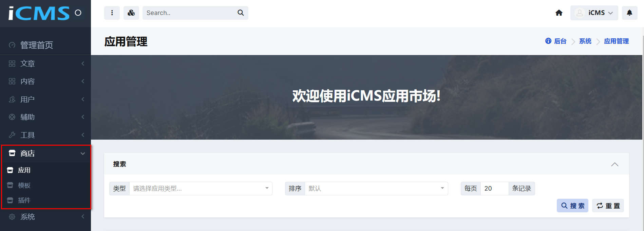
Task: Expand the 工具 sidebar menu
Action: (45, 135)
